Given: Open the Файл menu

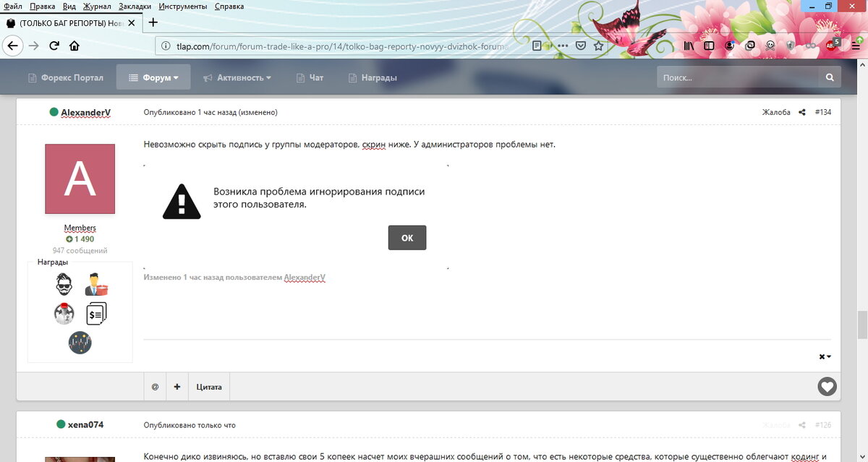Looking at the screenshot, I should [x=13, y=6].
